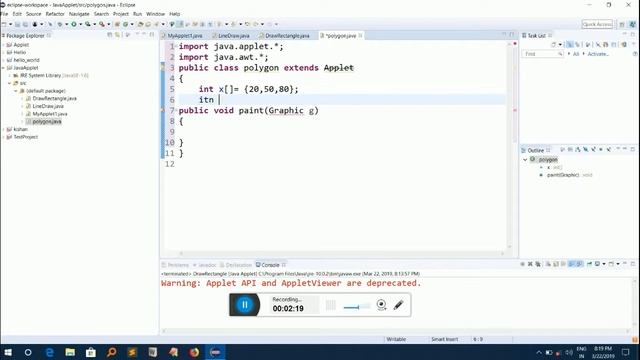Viewport: 640px width, 360px height.
Task: Click the Find field in Task List
Action: [x=542, y=54]
